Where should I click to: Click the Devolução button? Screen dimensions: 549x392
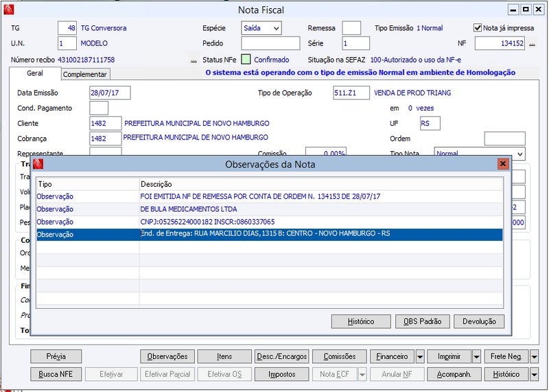pos(479,321)
